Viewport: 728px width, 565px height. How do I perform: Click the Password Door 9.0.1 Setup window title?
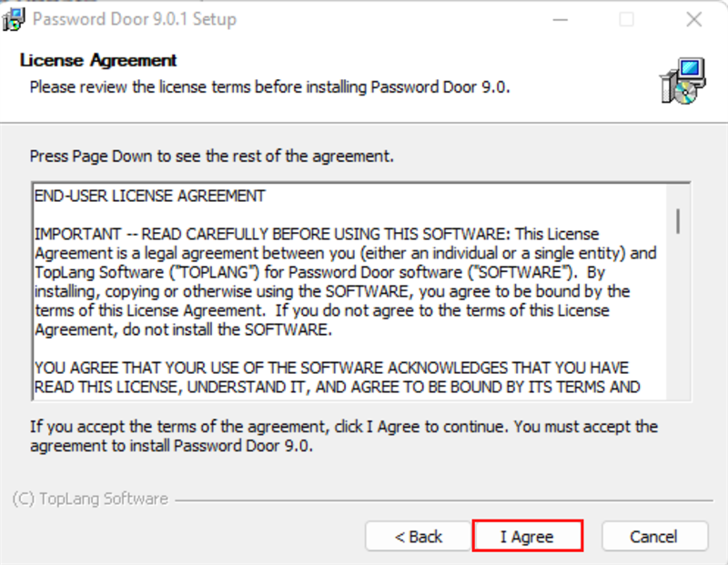click(x=134, y=19)
